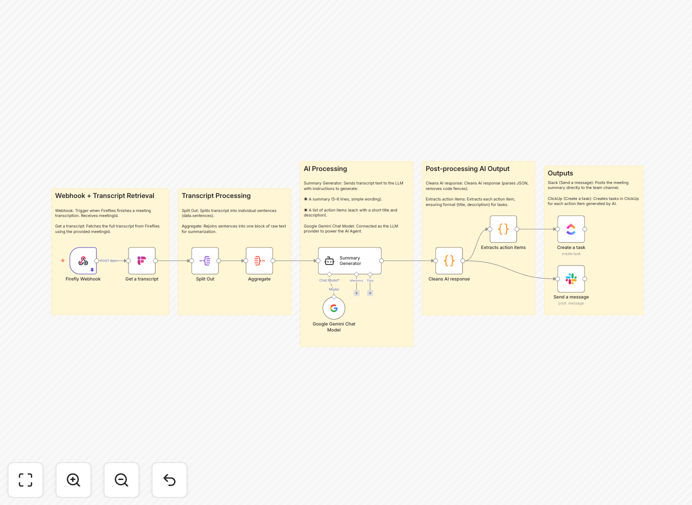Select the Split Out node

pos(205,261)
